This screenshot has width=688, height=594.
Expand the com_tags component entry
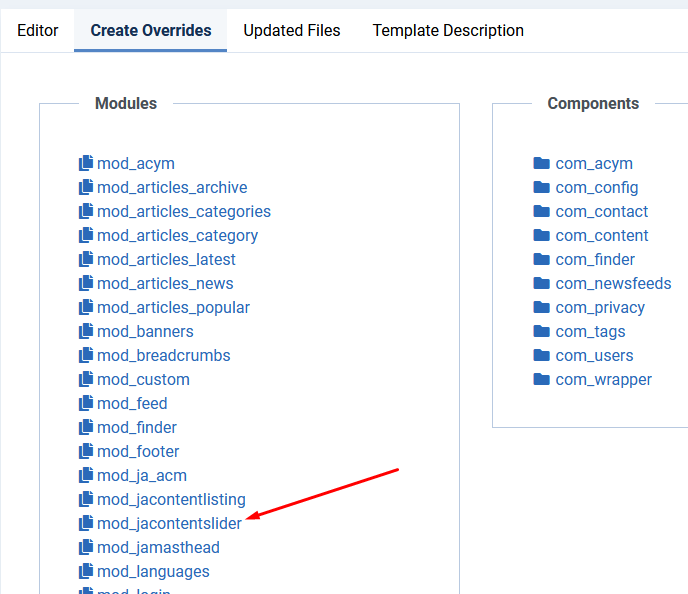coord(590,332)
